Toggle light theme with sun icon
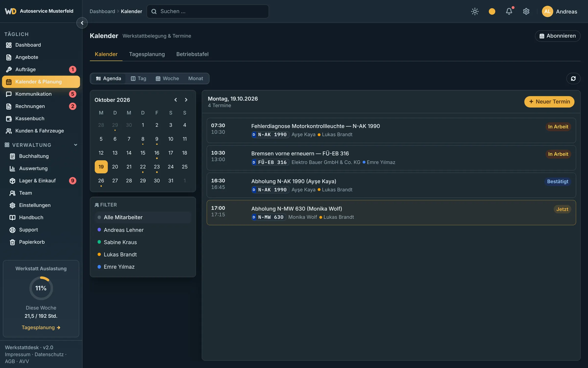Viewport: 588px width, 368px height. (475, 11)
